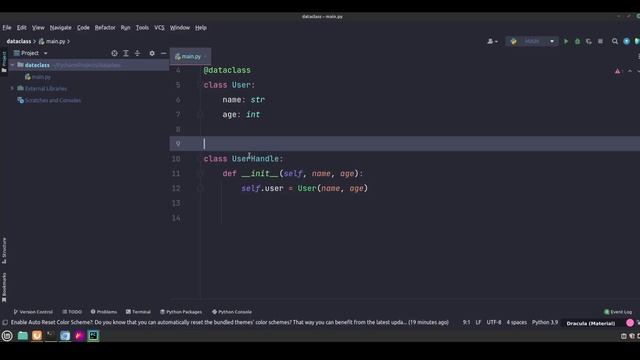This screenshot has height=360, width=640.
Task: Open the Event Log
Action: tap(618, 312)
